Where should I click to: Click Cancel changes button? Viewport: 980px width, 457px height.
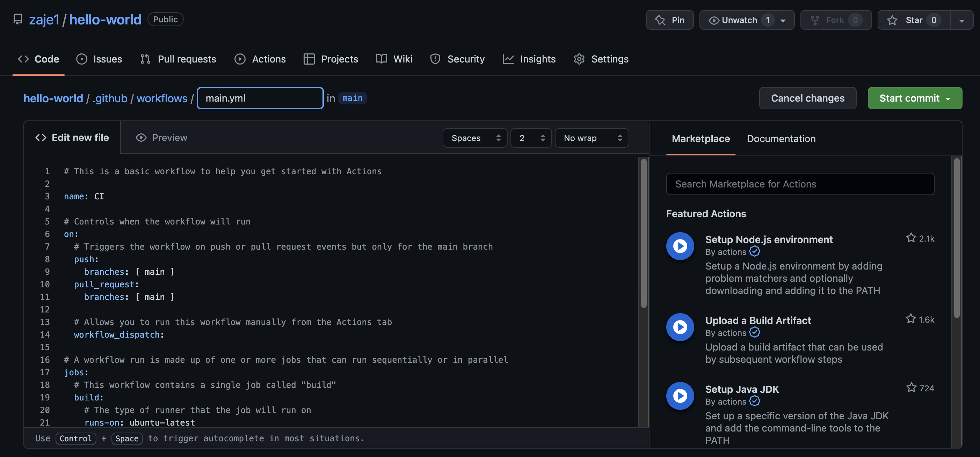tap(808, 98)
